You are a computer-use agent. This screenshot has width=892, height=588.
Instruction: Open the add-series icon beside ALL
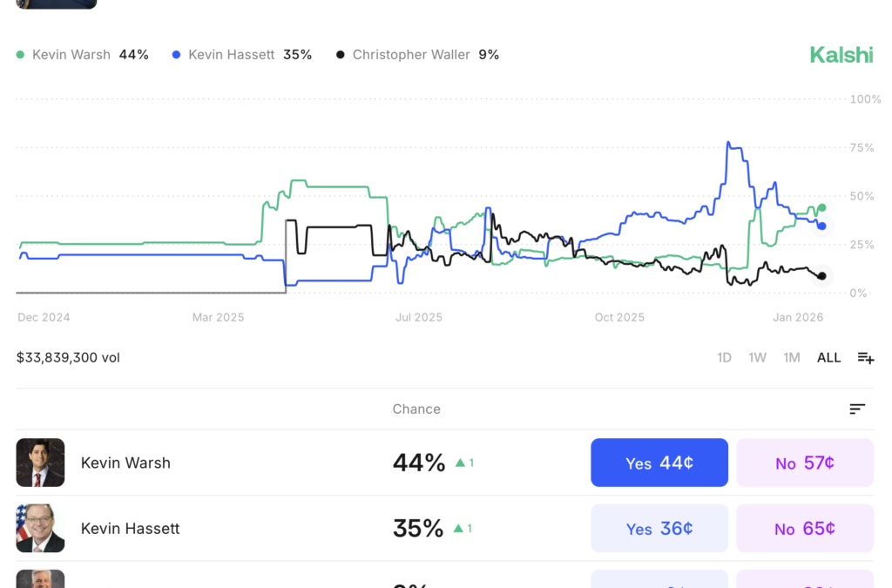[865, 358]
